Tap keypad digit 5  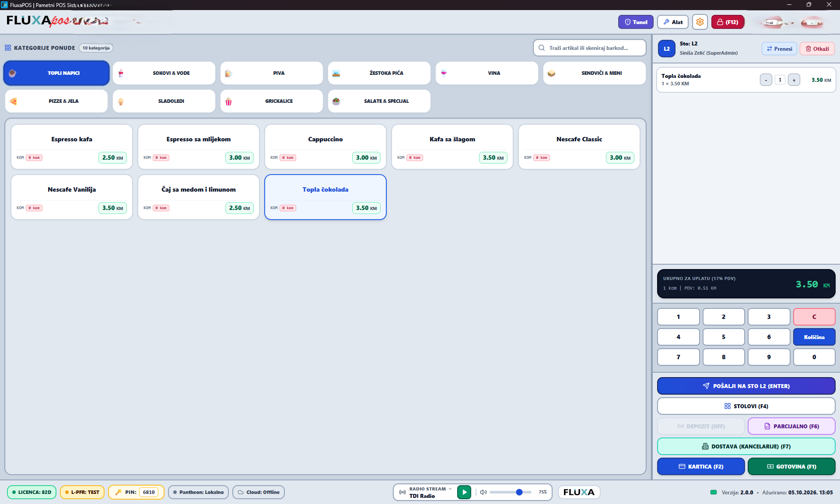724,337
